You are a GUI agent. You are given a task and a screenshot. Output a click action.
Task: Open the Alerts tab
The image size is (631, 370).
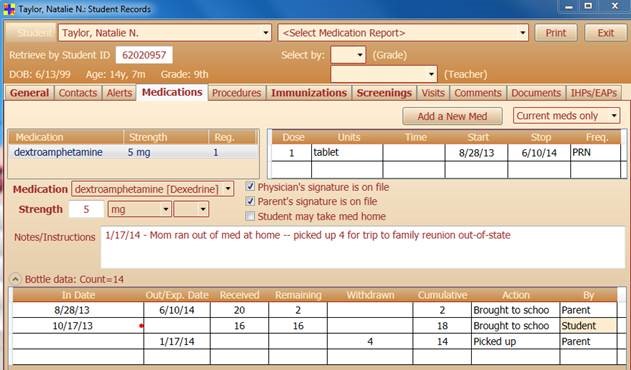[119, 93]
